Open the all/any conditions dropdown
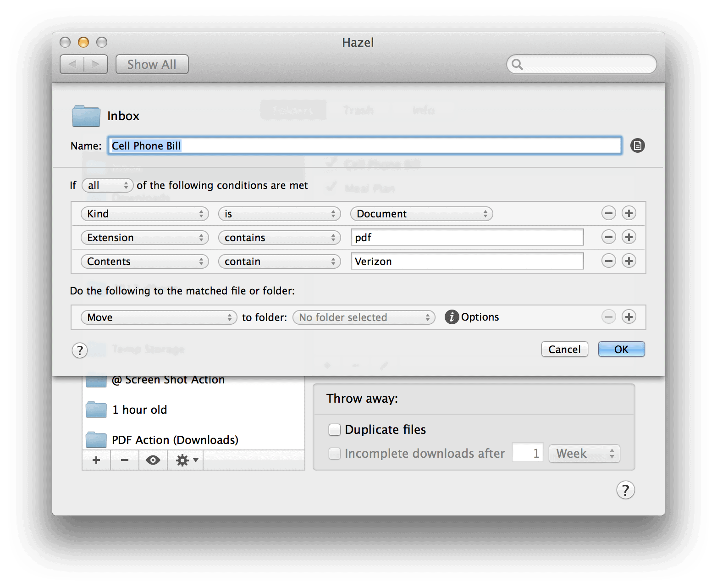Screen dimensions: 717x588 tap(108, 185)
